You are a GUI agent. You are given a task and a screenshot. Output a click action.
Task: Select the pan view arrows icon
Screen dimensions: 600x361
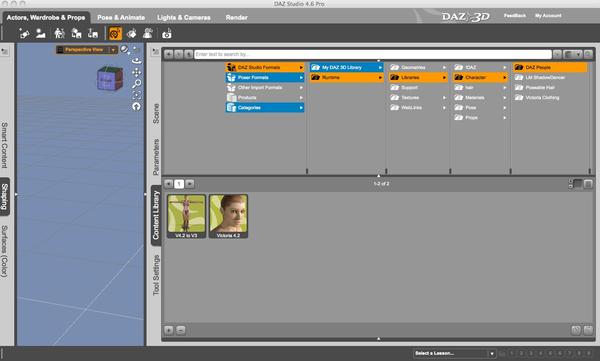tap(137, 72)
